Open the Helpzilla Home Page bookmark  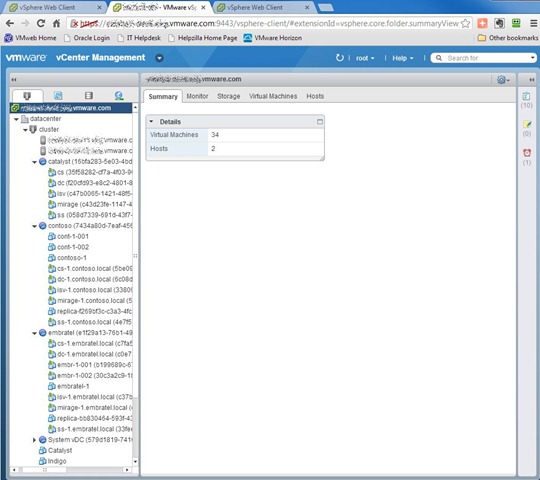tap(203, 38)
